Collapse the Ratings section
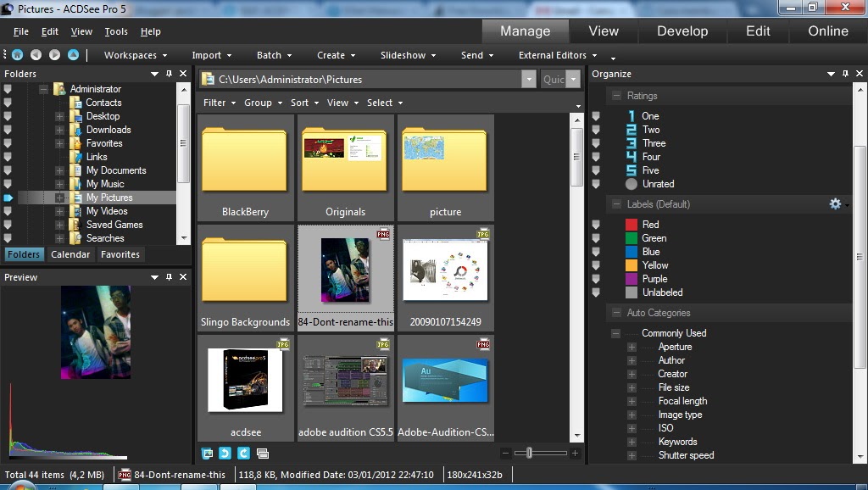868x490 pixels. (615, 96)
